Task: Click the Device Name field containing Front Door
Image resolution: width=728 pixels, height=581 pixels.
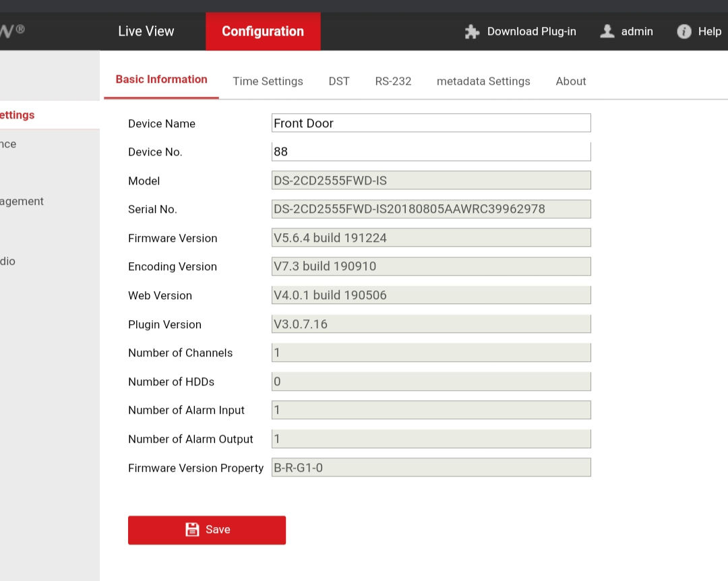Action: tap(431, 123)
